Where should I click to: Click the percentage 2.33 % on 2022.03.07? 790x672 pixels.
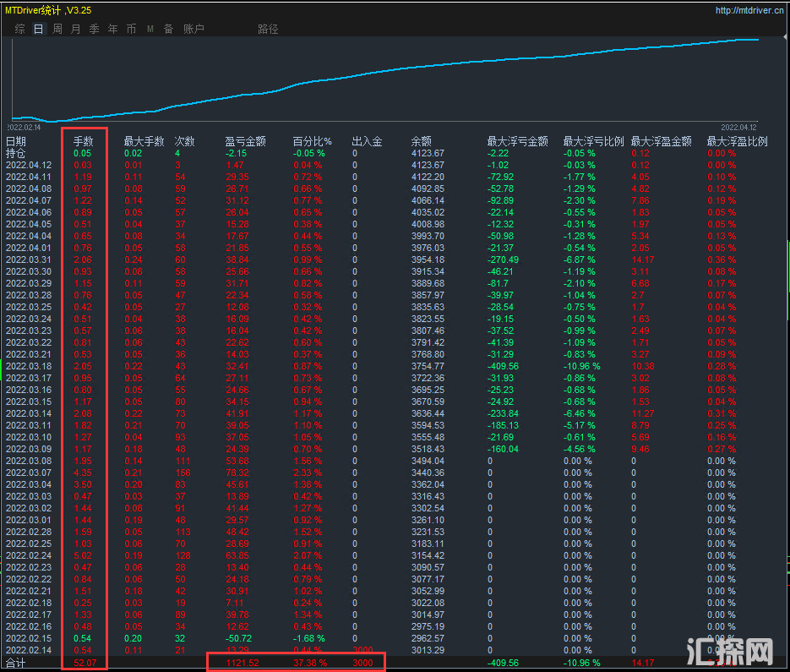(308, 473)
